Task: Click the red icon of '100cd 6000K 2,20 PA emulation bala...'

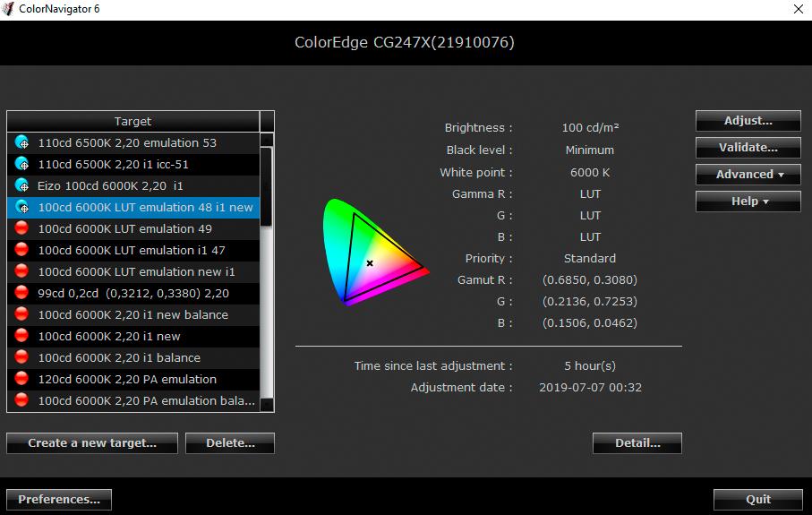Action: coord(21,400)
